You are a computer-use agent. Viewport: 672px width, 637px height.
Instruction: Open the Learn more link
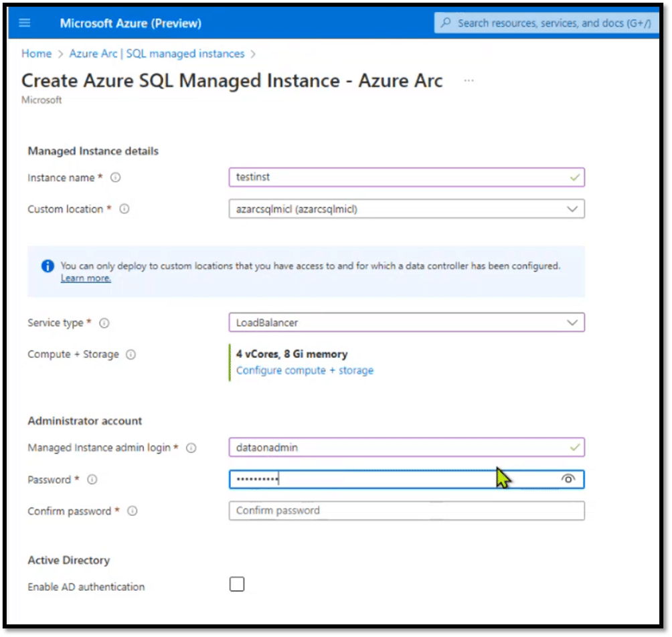pyautogui.click(x=86, y=278)
